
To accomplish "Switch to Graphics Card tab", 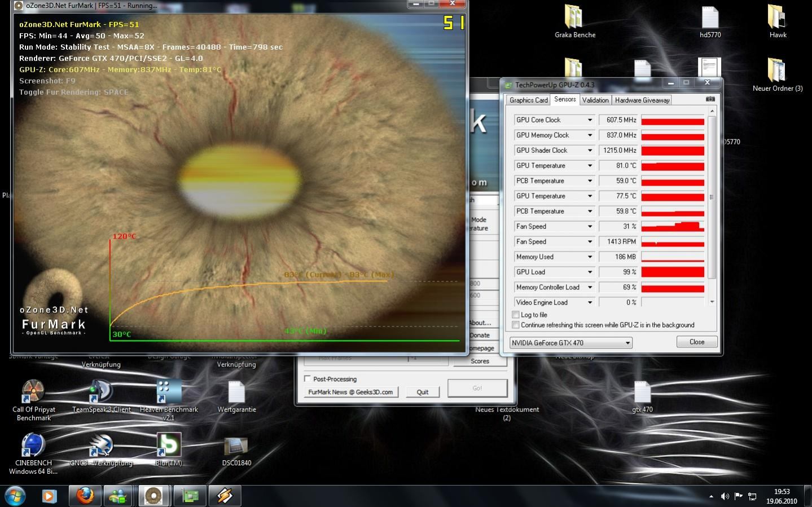I will (528, 100).
